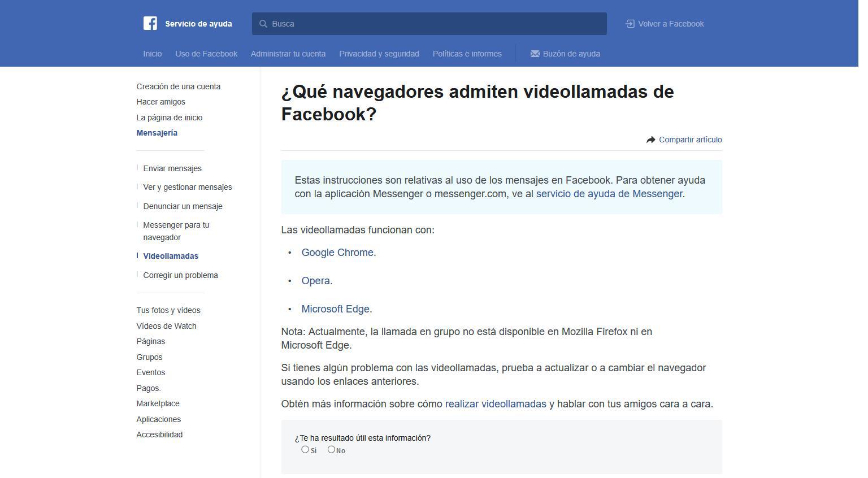Open servicio de ayuda de Messenger link

point(609,194)
